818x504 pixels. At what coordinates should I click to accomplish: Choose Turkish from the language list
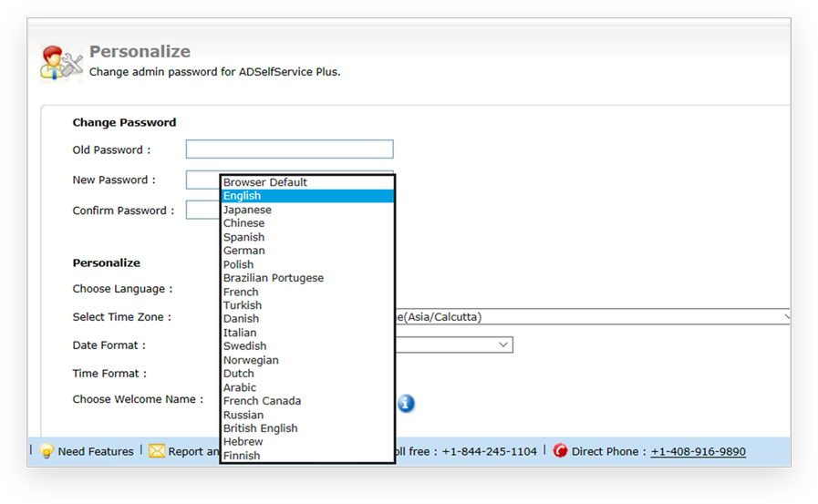point(307,305)
